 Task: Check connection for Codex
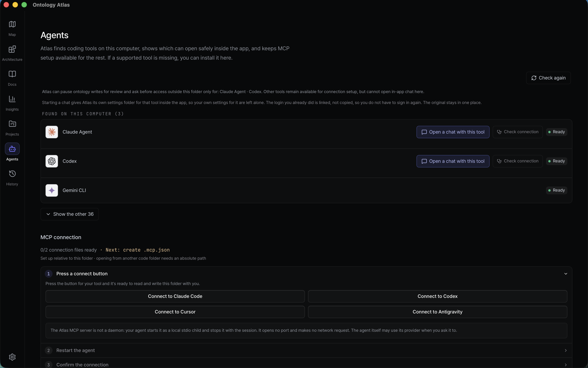pos(517,161)
